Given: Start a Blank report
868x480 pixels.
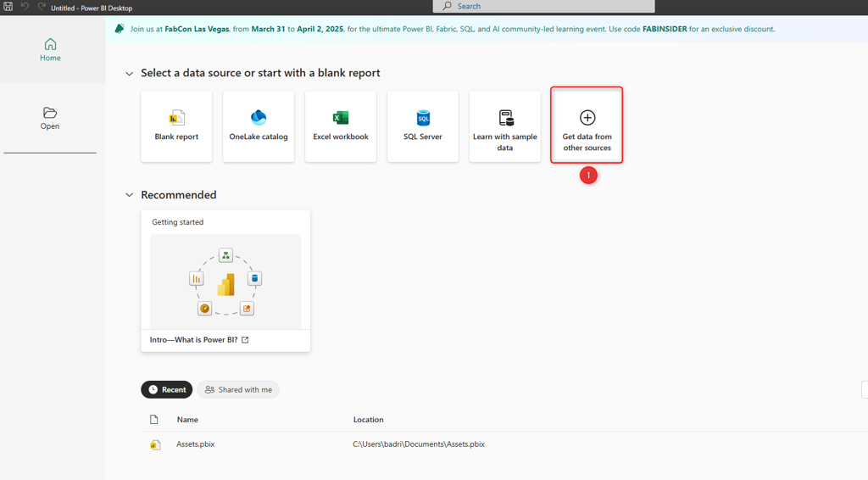Looking at the screenshot, I should [x=176, y=126].
